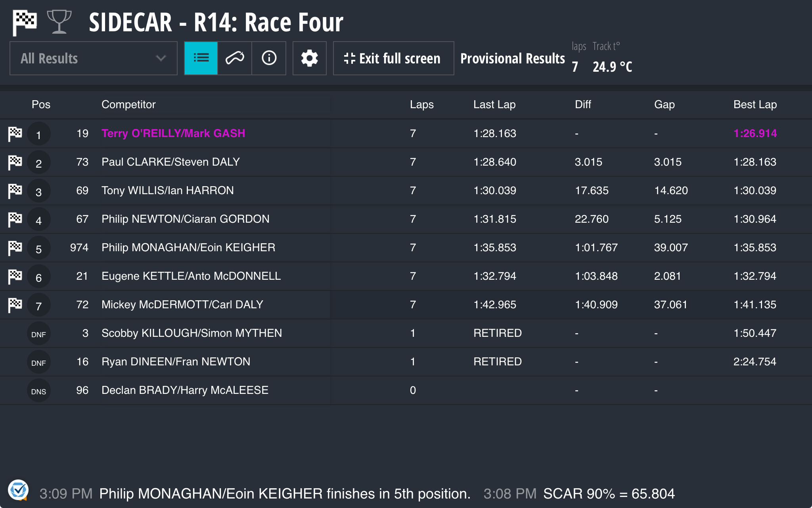812x508 pixels.
Task: Sort by Pos column header
Action: [41, 105]
